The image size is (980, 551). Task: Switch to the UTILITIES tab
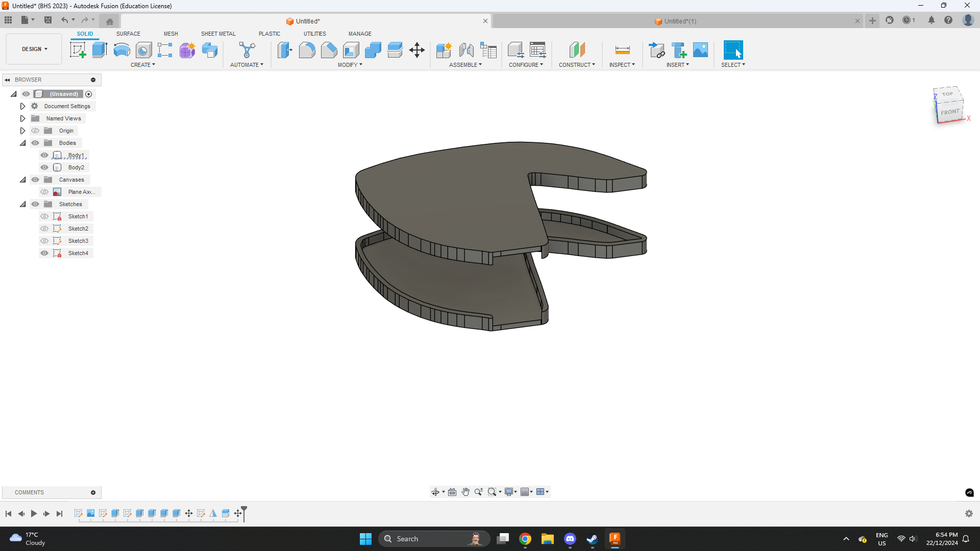tap(315, 34)
